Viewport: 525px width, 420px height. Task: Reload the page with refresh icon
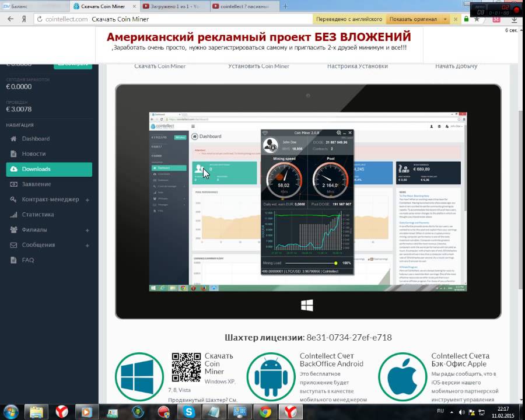click(x=40, y=19)
